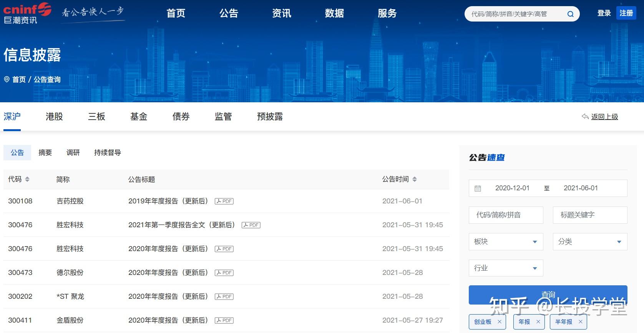Switch to the 基金 tab

tap(139, 117)
